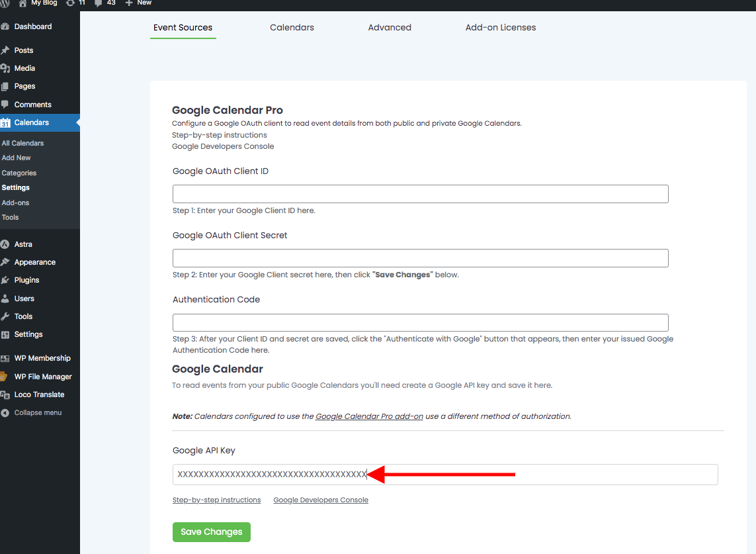The image size is (756, 554).
Task: Click the Google OAuth Client ID field
Action: click(420, 193)
